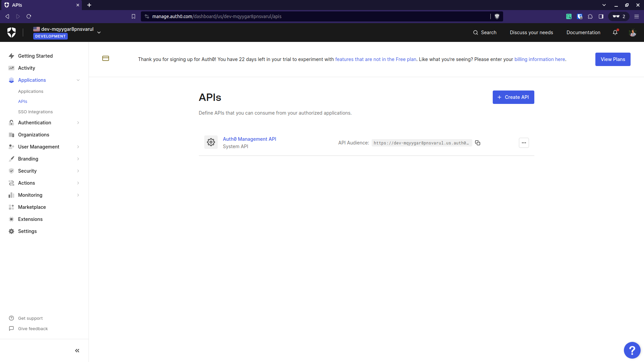Copy the API Audience URL with the copy icon
Screen dimensions: 644x362
click(478, 143)
